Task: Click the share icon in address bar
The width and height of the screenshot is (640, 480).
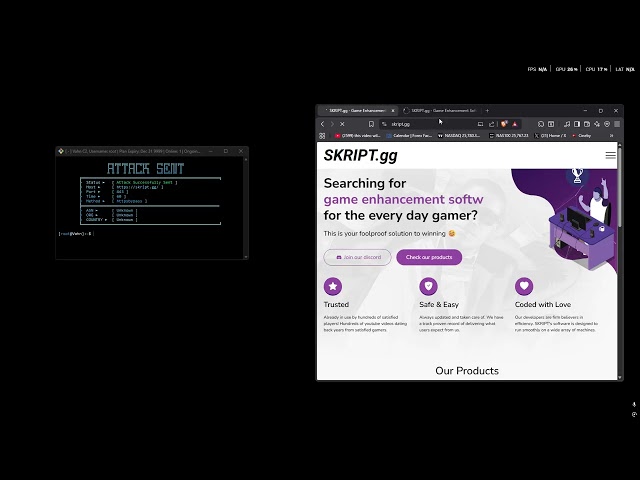Action: point(491,124)
